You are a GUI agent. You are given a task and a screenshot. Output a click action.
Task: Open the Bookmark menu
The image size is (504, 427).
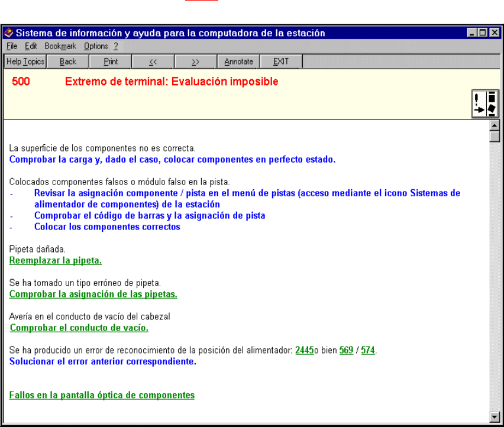(60, 46)
